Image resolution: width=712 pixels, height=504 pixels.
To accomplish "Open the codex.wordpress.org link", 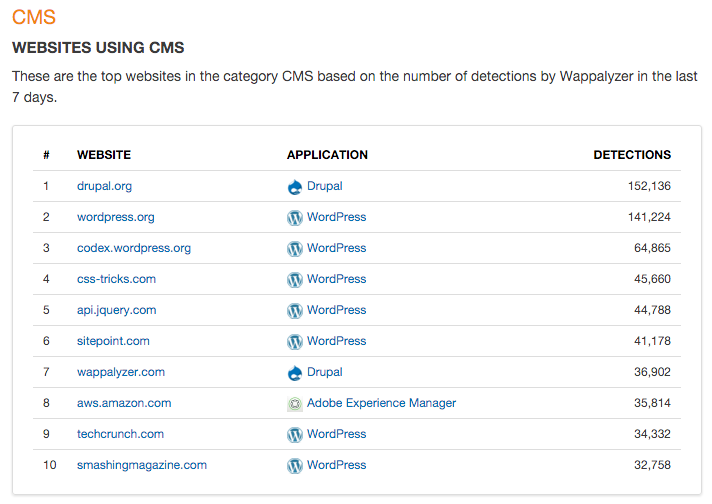I will coord(134,248).
